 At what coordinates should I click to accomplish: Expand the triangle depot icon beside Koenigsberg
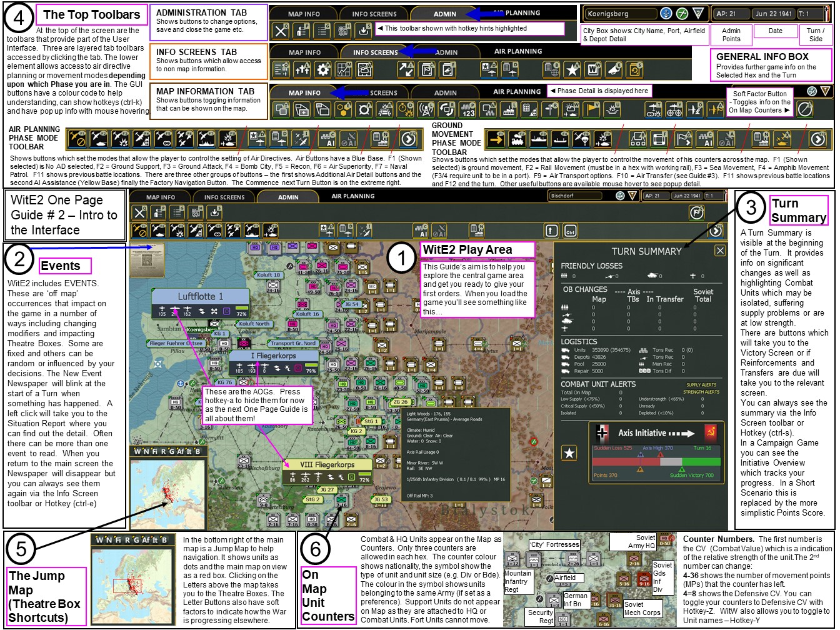click(x=699, y=13)
